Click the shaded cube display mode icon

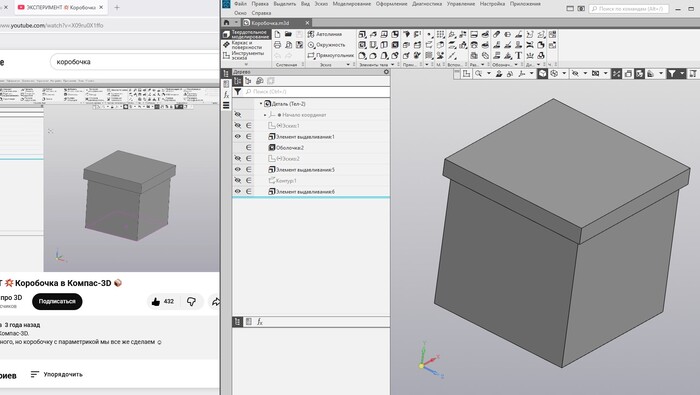coord(542,74)
